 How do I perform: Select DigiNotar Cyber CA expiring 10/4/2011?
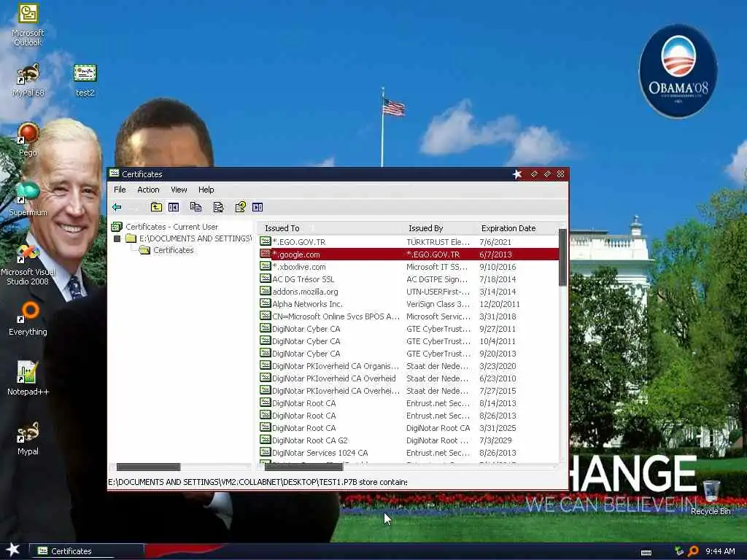[409, 341]
